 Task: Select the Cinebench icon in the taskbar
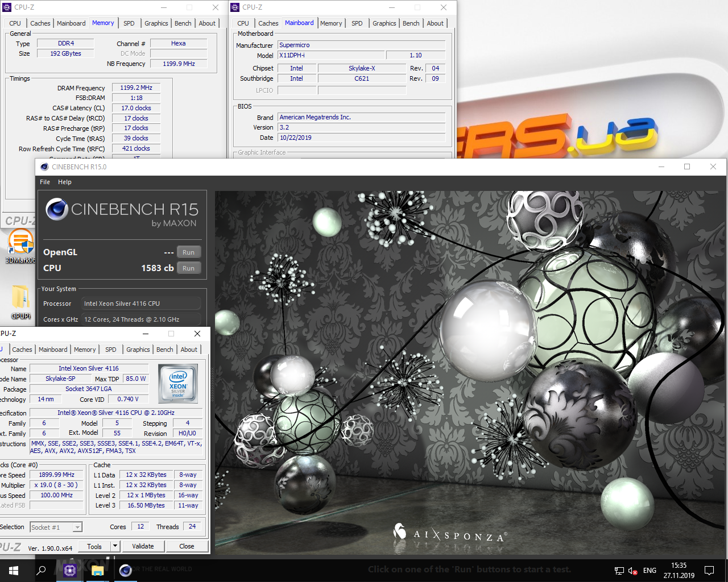126,570
